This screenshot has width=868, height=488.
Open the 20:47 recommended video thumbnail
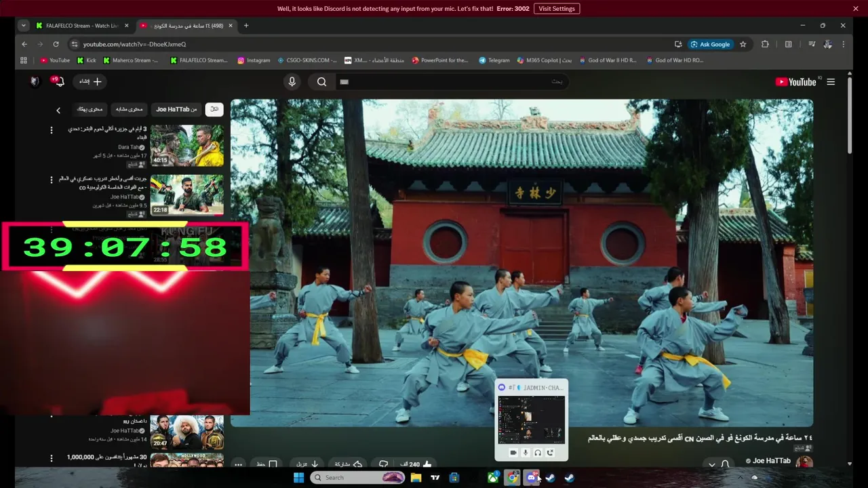point(186,432)
